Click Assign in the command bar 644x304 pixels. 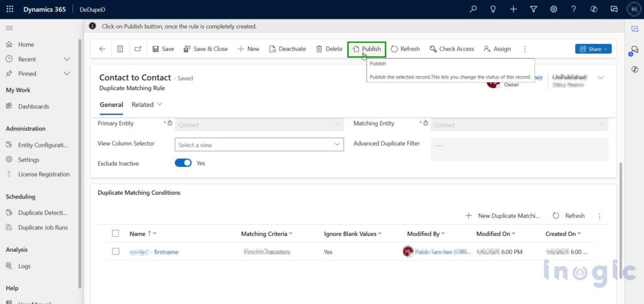click(x=497, y=49)
